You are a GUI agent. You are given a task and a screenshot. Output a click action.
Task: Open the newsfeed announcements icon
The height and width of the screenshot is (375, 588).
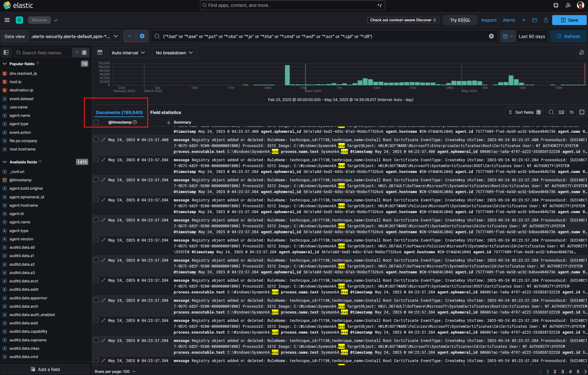pyautogui.click(x=568, y=5)
